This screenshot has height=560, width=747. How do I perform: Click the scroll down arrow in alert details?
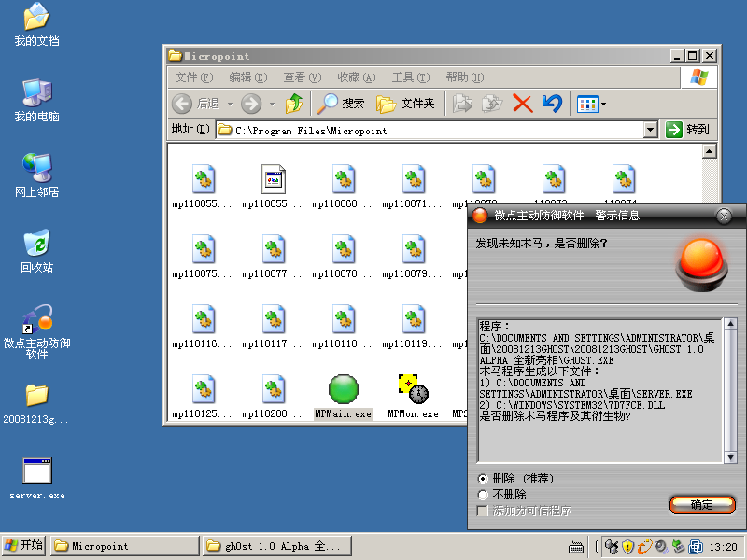(730, 457)
